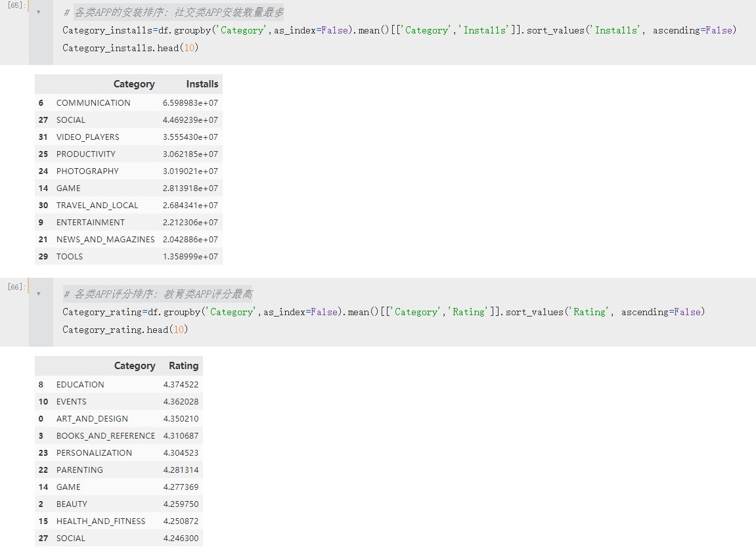Select the GAME cell in the installs table
756x549 pixels.
tap(68, 188)
